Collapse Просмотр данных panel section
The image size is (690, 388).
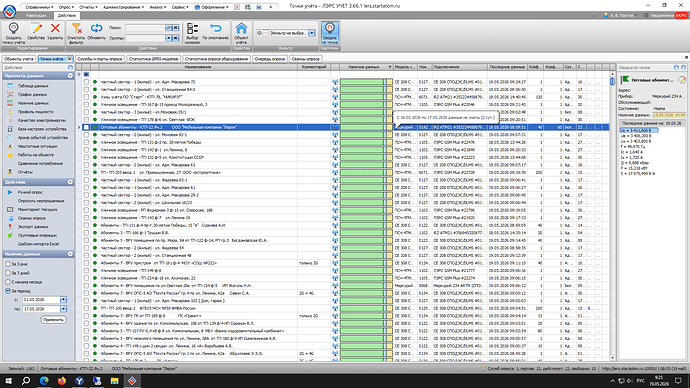[70, 76]
